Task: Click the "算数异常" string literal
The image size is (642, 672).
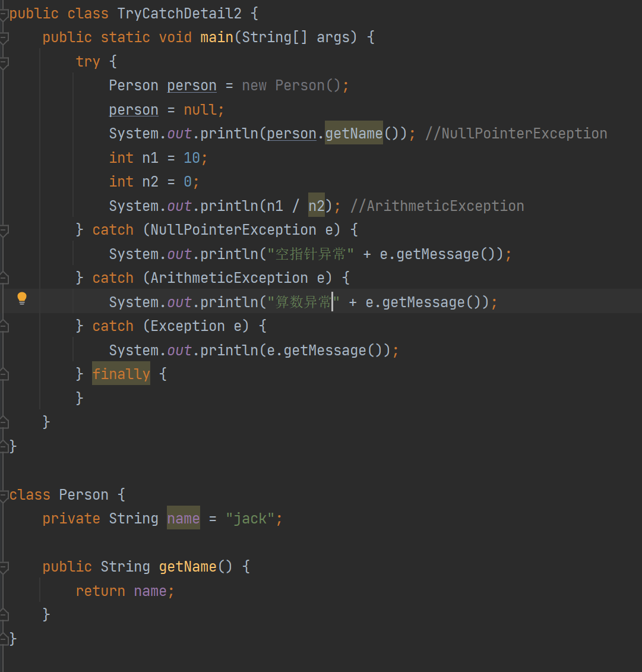Action: [x=303, y=302]
